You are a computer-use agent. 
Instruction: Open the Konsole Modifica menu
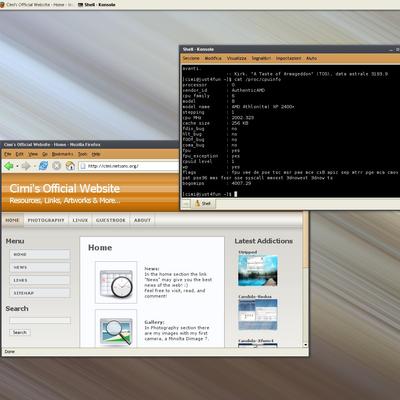(213, 58)
